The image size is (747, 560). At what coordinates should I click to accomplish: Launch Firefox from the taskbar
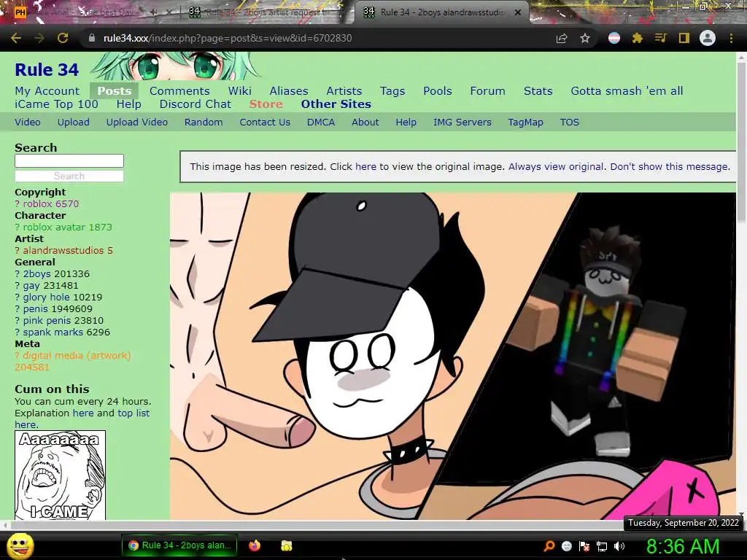pyautogui.click(x=255, y=545)
